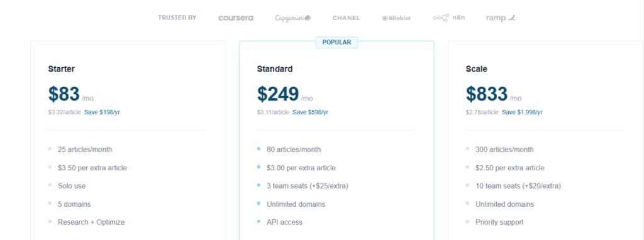Click the POPULAR badge on Standard plan

tap(337, 42)
